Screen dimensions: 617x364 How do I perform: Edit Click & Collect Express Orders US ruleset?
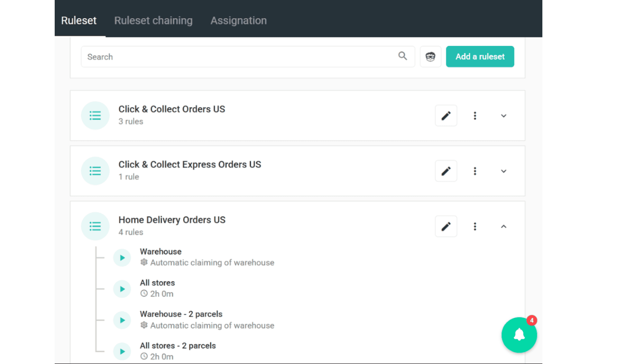tap(446, 171)
